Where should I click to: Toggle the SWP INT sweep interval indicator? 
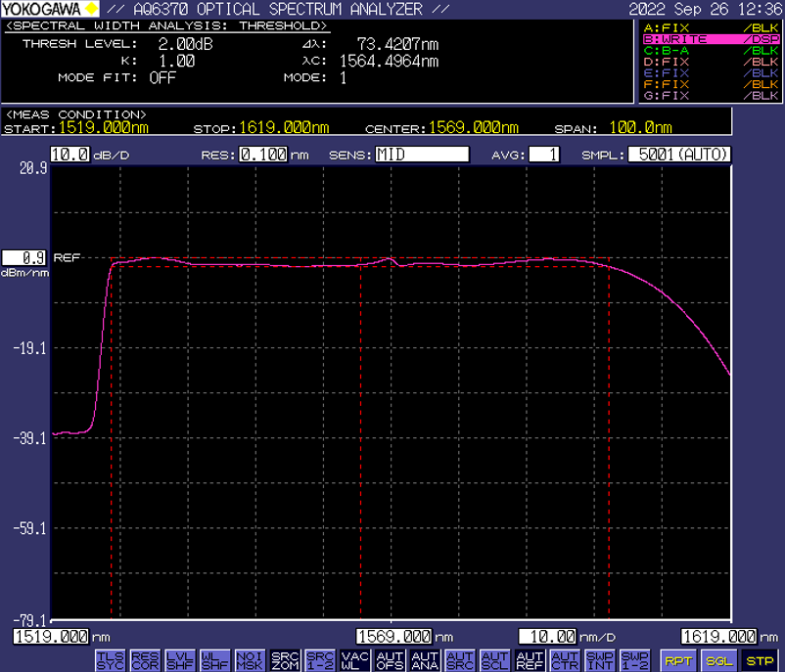tap(599, 660)
